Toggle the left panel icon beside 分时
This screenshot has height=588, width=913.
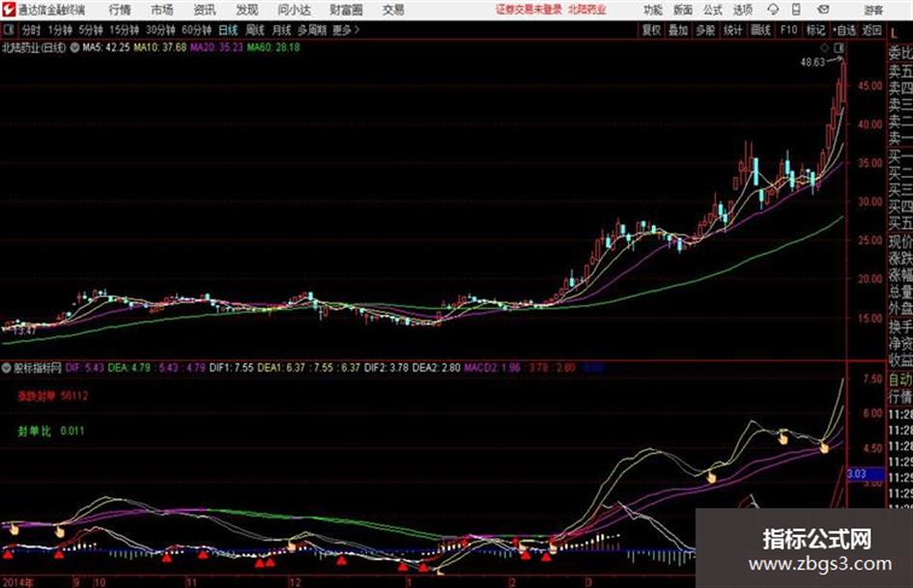[8, 30]
